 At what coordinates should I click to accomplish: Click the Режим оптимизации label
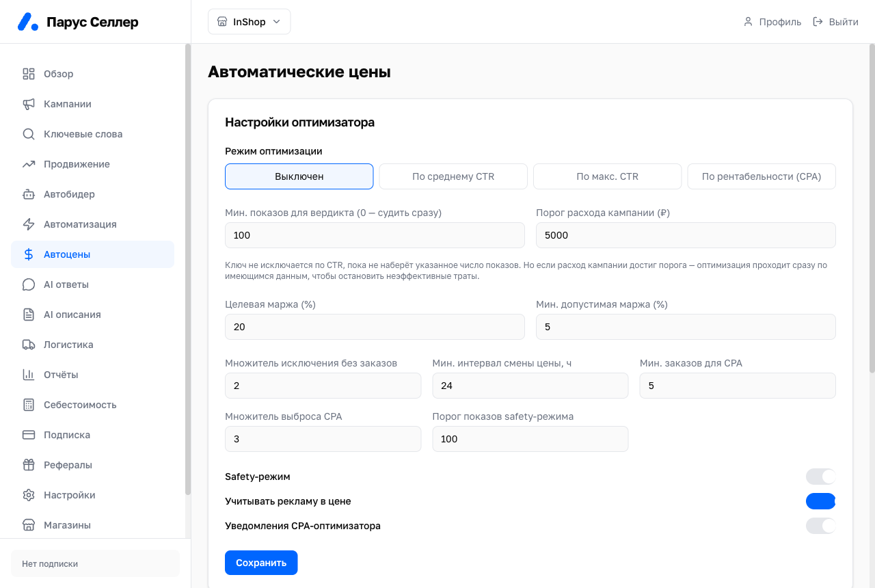[x=273, y=151]
